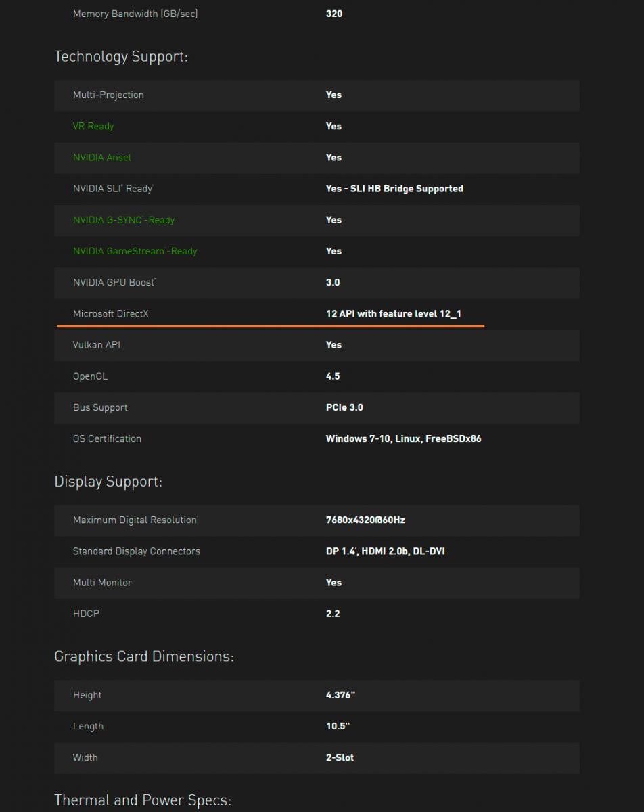Click the 7680x4320@60Hz resolution value
This screenshot has height=812, width=644.
pyautogui.click(x=365, y=520)
